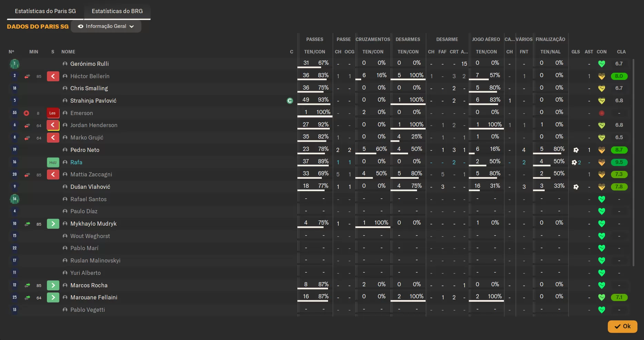Sort by MIN column header
Image resolution: width=644 pixels, height=340 pixels.
click(34, 52)
